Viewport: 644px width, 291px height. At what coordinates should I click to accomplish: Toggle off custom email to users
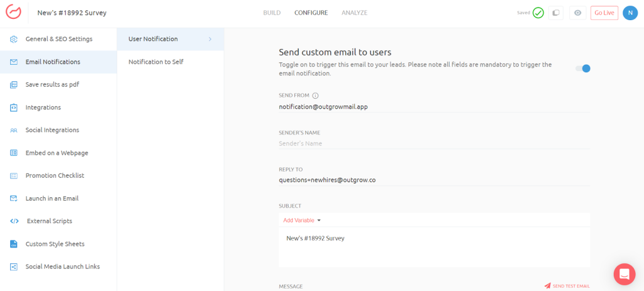pos(583,69)
